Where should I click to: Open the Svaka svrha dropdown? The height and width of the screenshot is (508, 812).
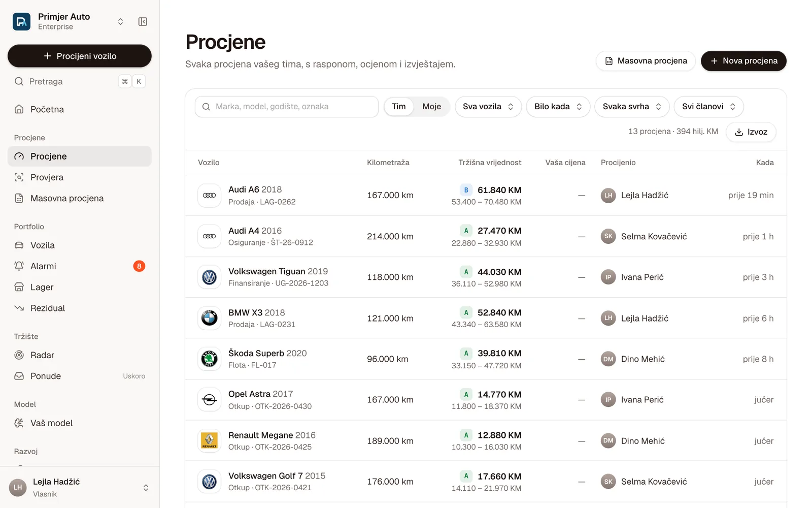coord(632,107)
